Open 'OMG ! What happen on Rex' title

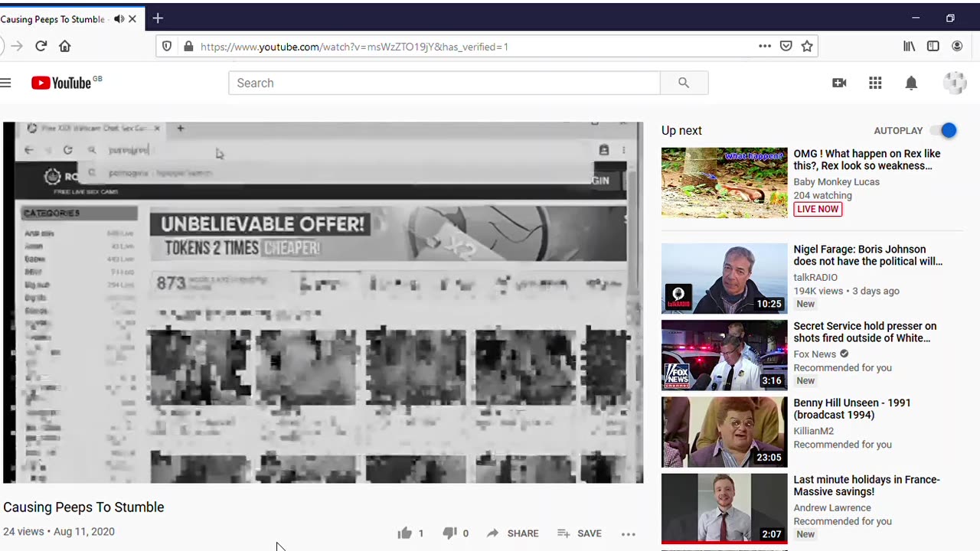pyautogui.click(x=867, y=160)
